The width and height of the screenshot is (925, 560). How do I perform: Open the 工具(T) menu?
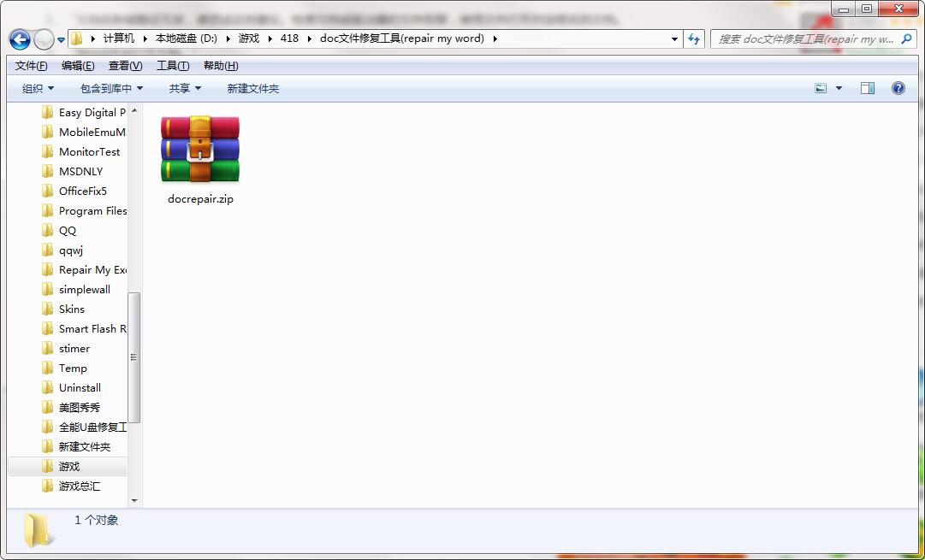point(173,66)
